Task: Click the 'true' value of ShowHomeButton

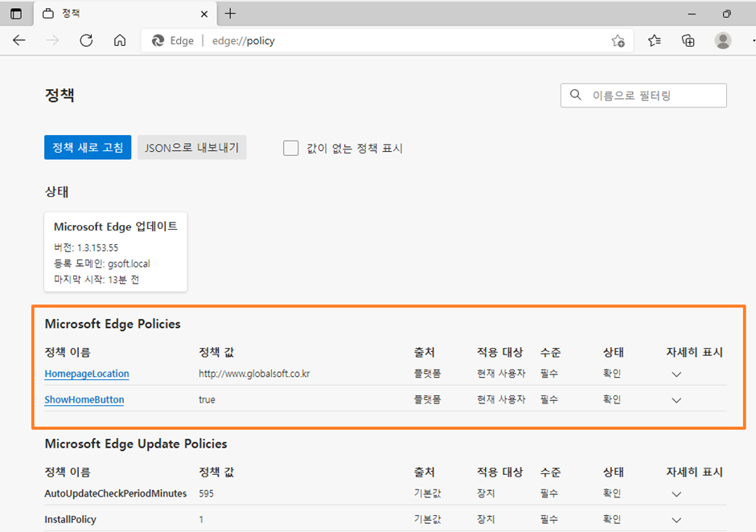Action: 207,399
